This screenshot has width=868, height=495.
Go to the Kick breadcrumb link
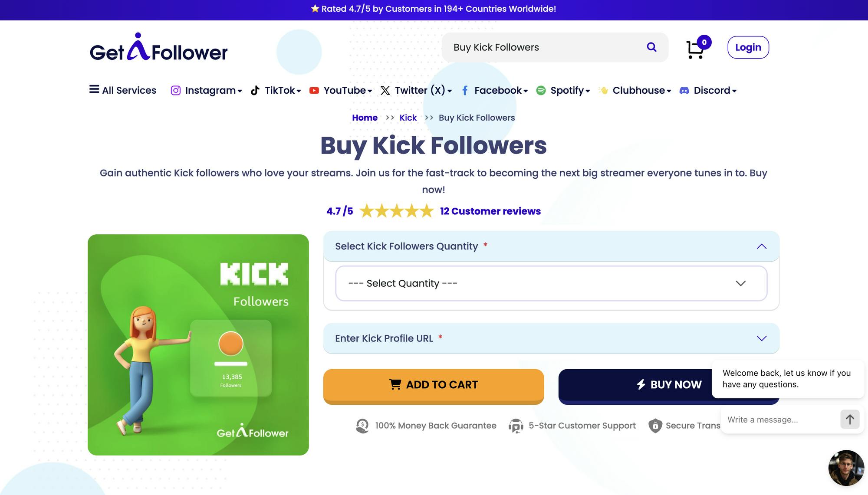tap(408, 118)
